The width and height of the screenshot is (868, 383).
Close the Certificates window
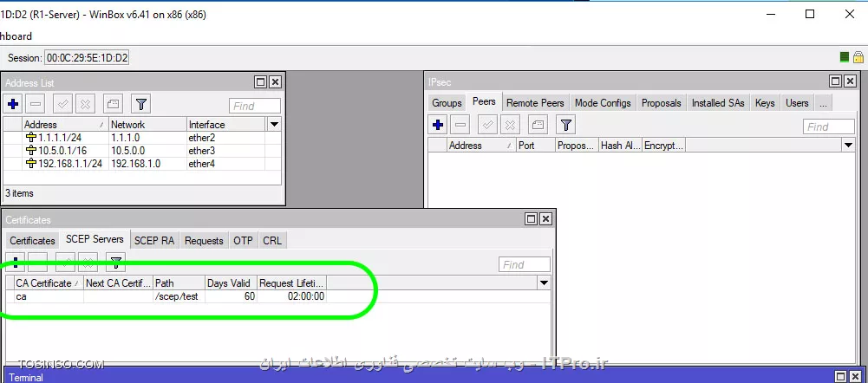coord(545,219)
